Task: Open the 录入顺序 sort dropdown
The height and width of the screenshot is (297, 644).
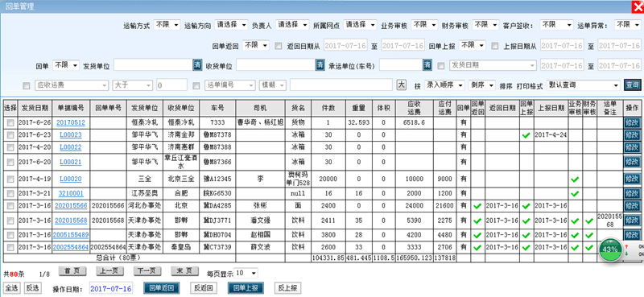Action: (444, 85)
